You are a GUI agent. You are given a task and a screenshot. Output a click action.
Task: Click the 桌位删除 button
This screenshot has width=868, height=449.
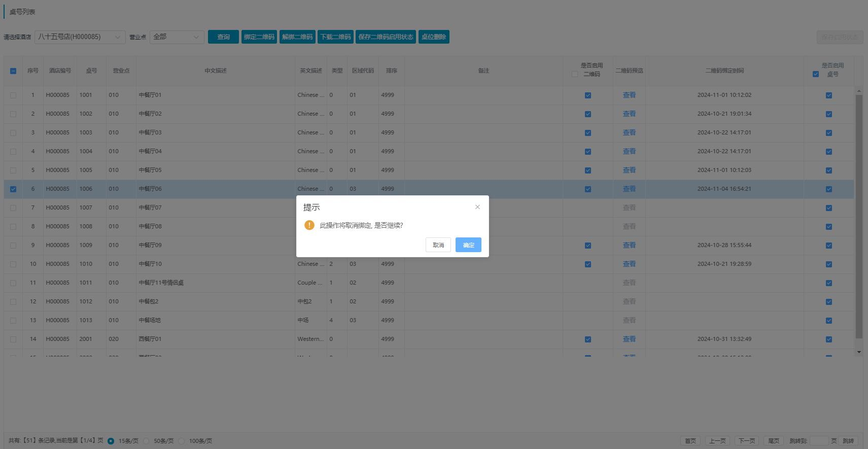(434, 37)
